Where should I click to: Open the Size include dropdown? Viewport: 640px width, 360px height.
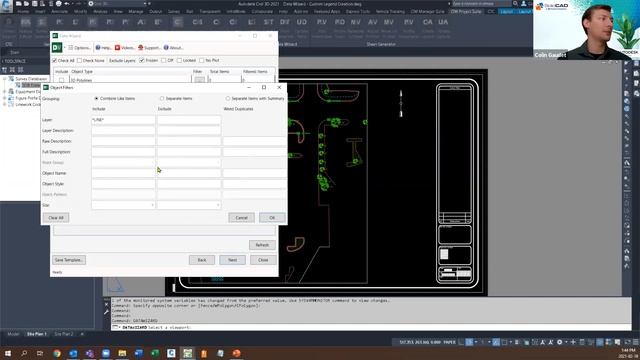click(x=123, y=205)
